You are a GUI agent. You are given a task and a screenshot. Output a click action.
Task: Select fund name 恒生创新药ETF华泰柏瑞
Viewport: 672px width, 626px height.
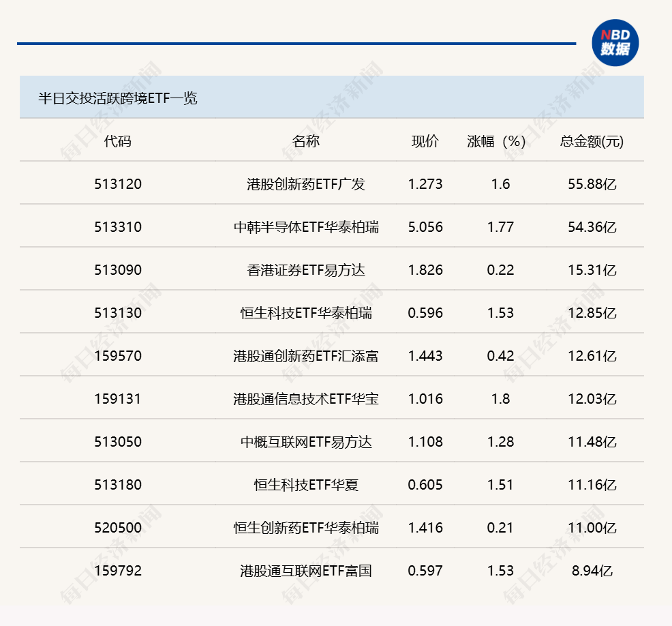(306, 527)
